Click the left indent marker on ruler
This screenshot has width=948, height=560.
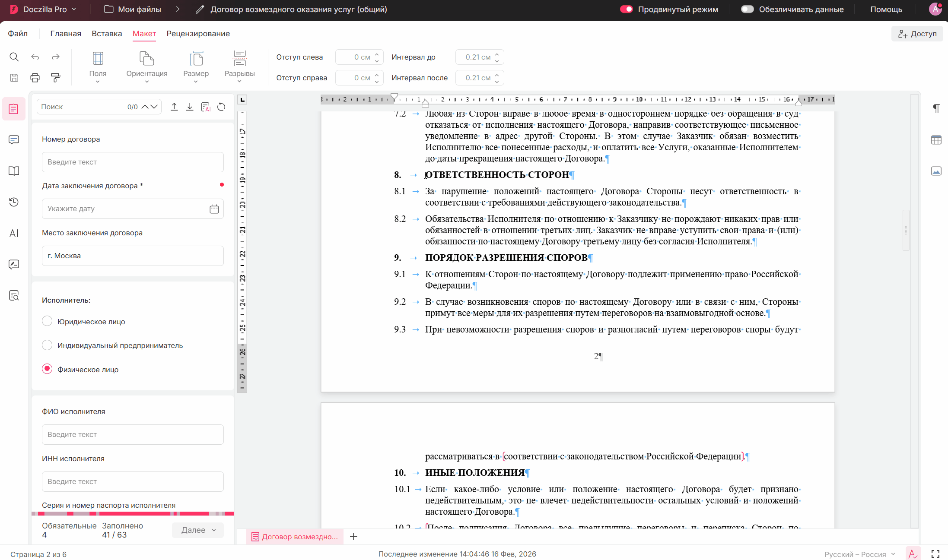(425, 104)
